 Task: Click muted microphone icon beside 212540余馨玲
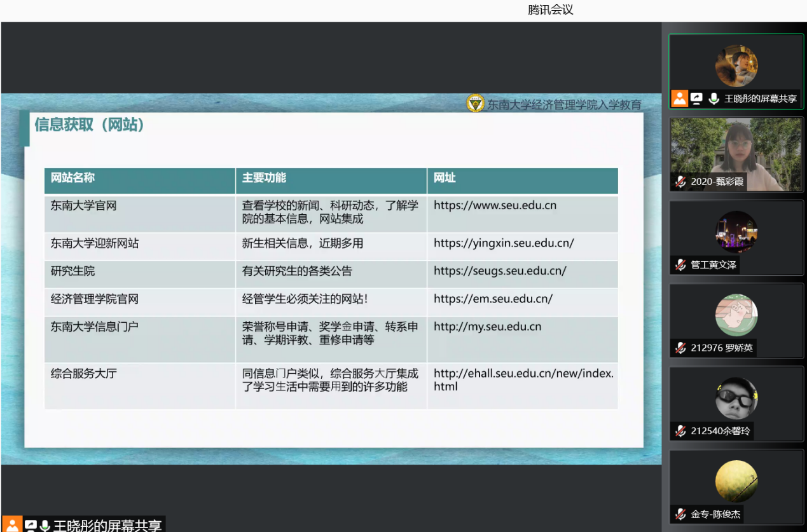680,431
